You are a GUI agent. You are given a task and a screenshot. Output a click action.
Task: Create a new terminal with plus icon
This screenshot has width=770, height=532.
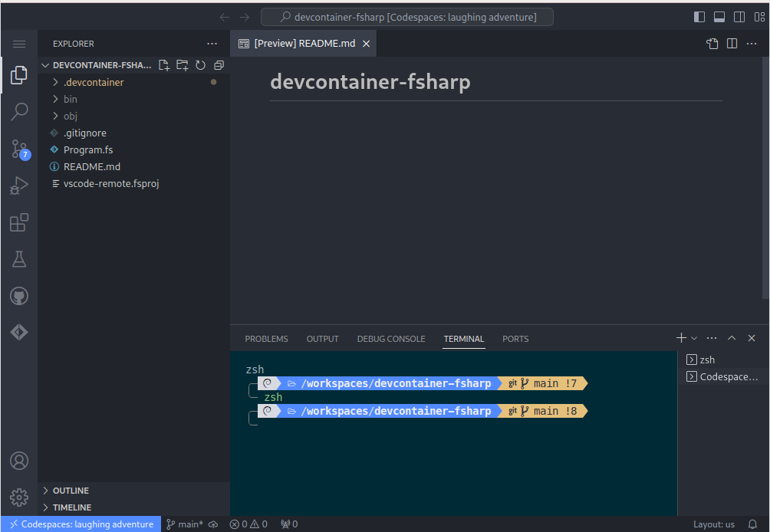681,337
